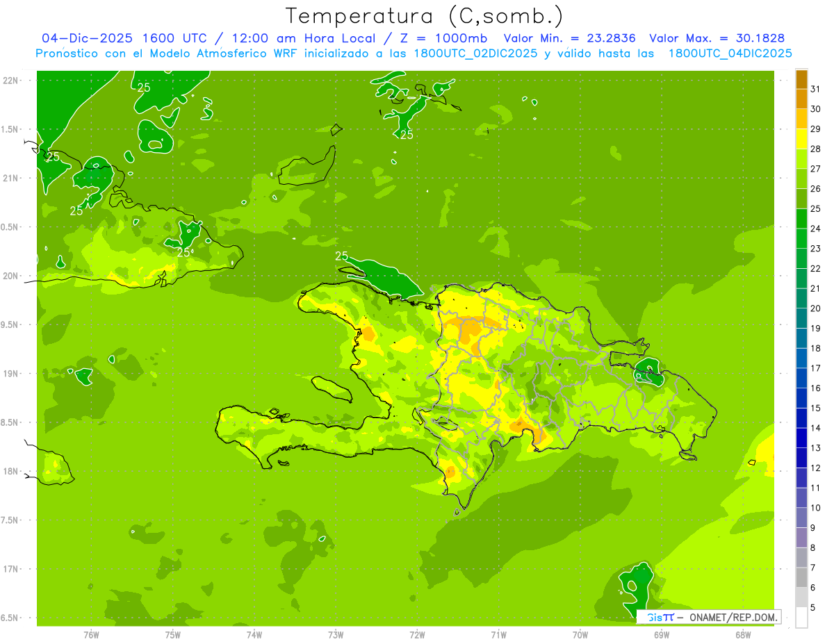
Task: Click the purple legend swatch between 8 and 9
Action: point(801,538)
